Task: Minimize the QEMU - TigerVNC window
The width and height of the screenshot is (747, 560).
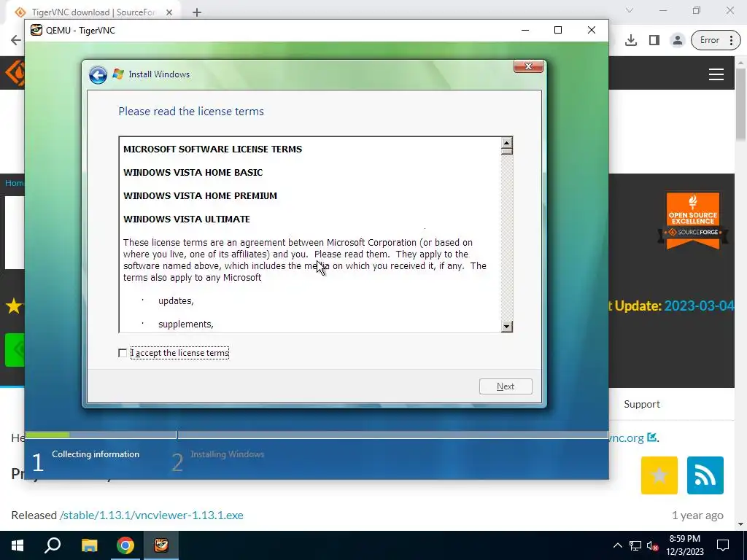Action: tap(525, 30)
